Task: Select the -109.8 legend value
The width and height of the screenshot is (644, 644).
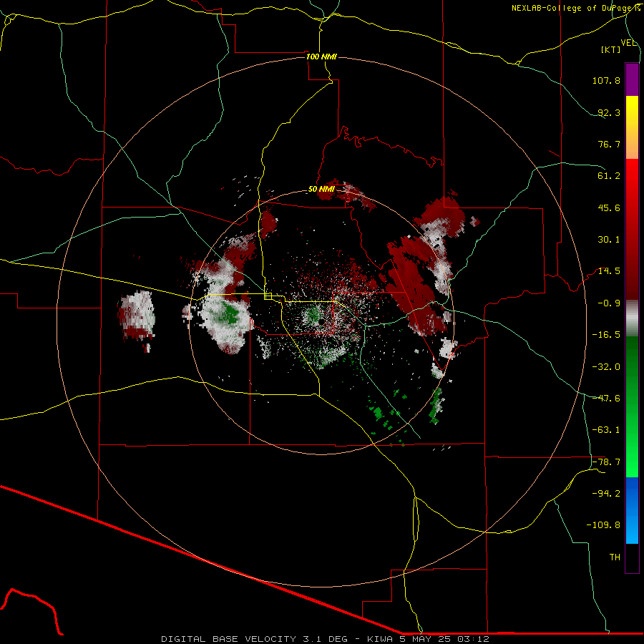Action: tap(603, 525)
